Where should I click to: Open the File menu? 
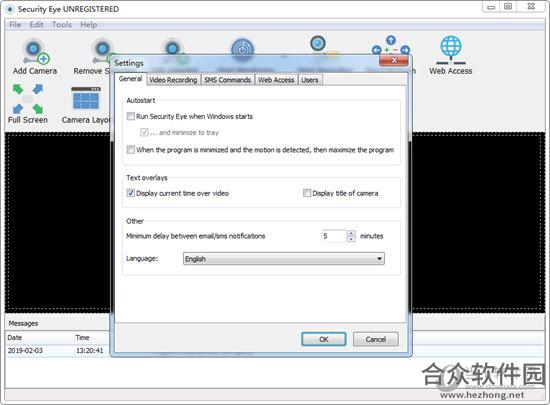click(15, 25)
